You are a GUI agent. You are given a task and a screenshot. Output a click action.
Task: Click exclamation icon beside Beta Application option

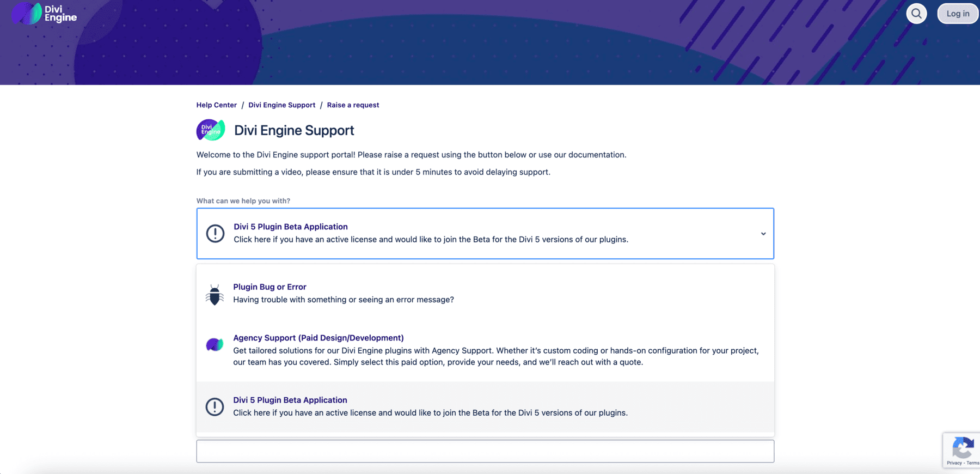[215, 406]
